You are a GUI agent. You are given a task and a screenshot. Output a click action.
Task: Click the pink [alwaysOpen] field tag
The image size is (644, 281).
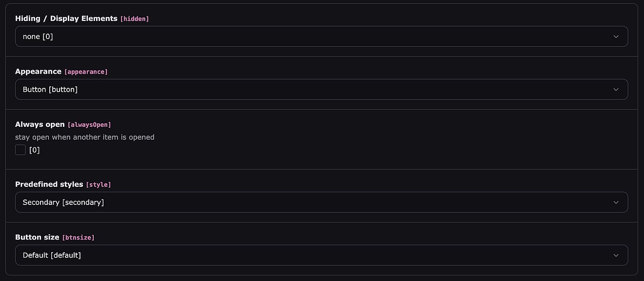click(89, 125)
